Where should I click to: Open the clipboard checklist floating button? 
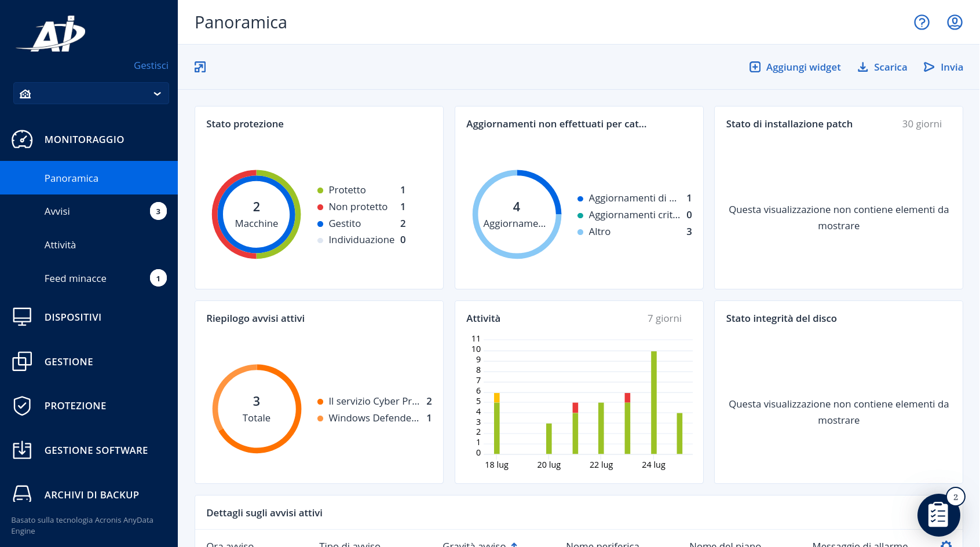click(x=938, y=515)
